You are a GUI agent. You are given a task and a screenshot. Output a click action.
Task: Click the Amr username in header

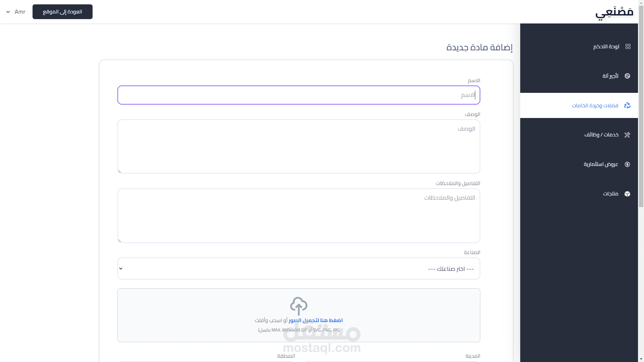[x=20, y=12]
